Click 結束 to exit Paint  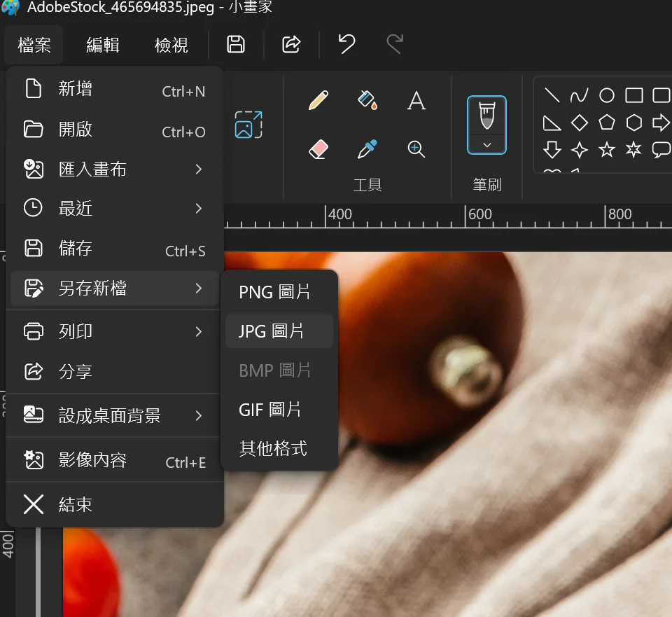point(76,505)
